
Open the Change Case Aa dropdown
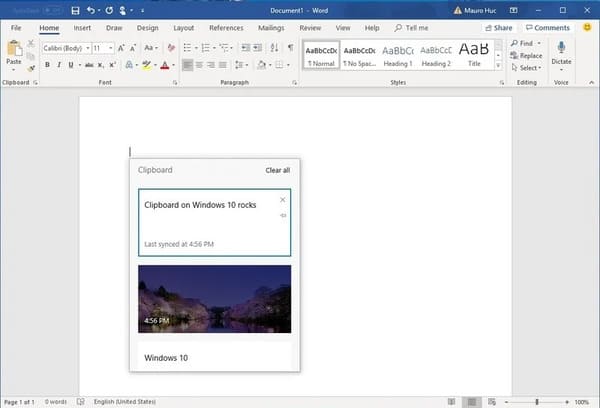[x=151, y=48]
